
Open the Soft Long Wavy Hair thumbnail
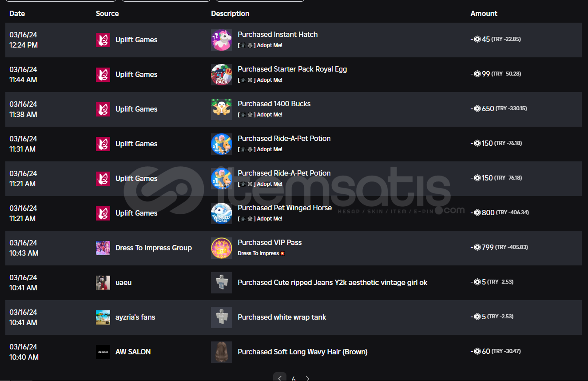point(222,352)
